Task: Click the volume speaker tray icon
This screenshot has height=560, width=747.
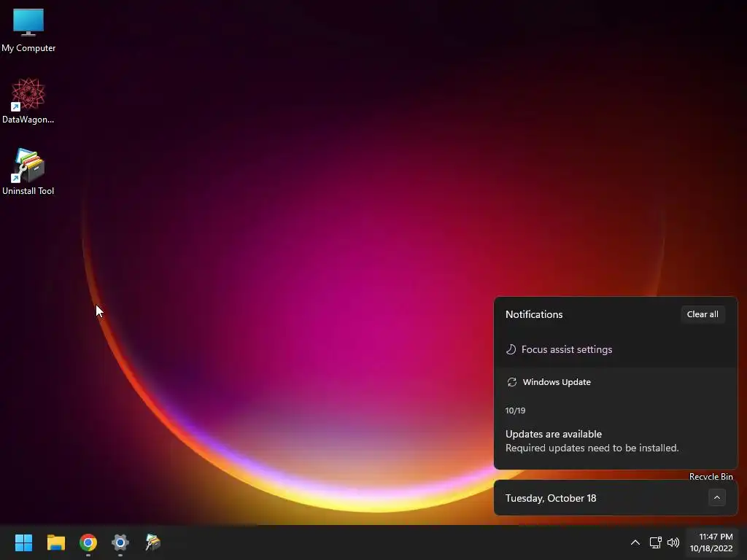Action: [673, 542]
